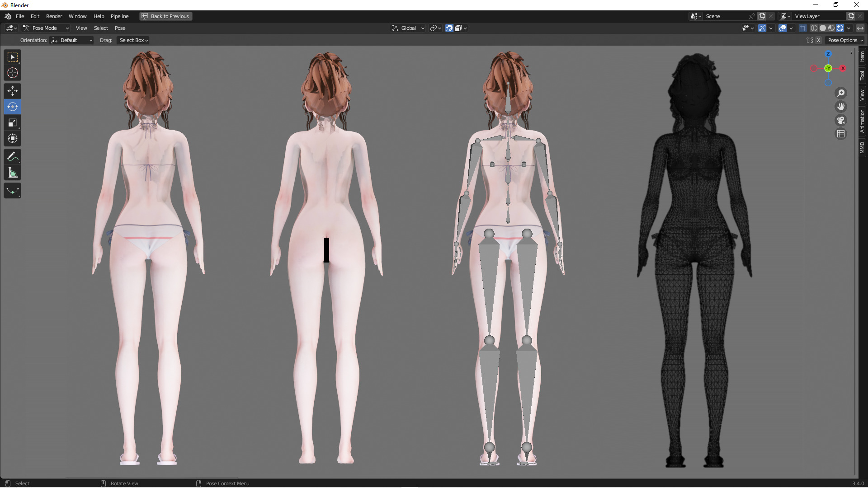This screenshot has width=868, height=488.
Task: Click Back to Previous button
Action: pyautogui.click(x=165, y=16)
